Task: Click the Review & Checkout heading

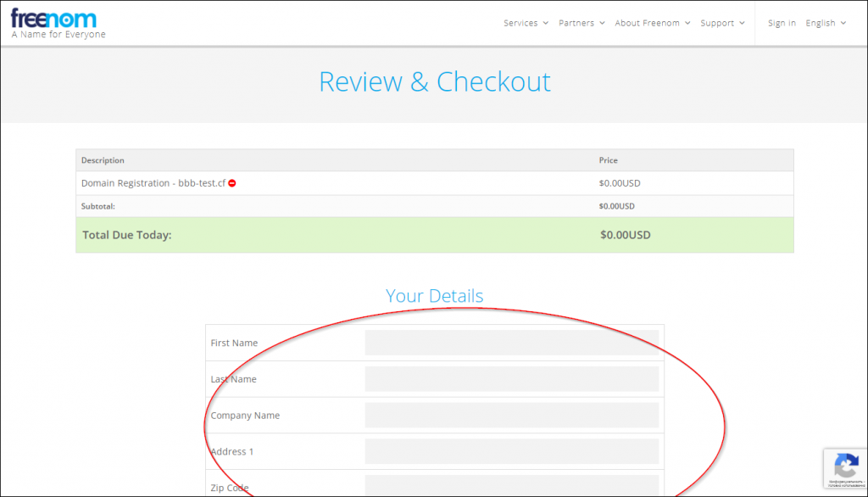Action: pos(435,82)
